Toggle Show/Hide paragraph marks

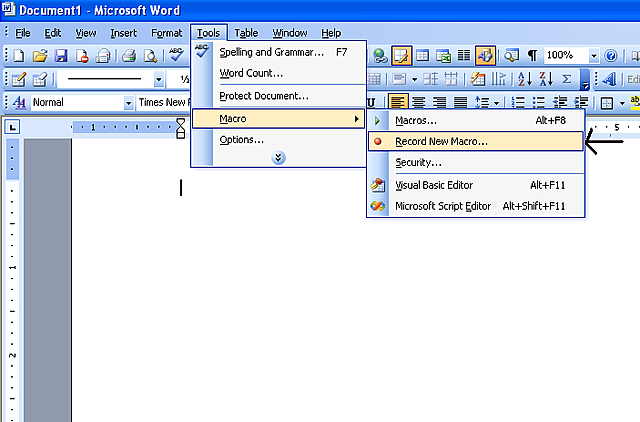point(532,56)
